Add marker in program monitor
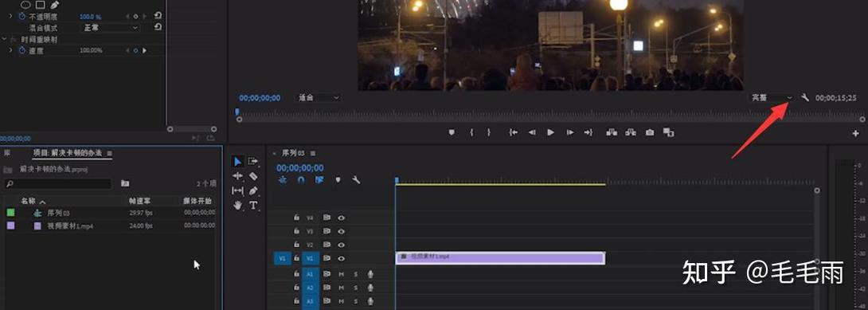Image resolution: width=868 pixels, height=310 pixels. tap(452, 132)
